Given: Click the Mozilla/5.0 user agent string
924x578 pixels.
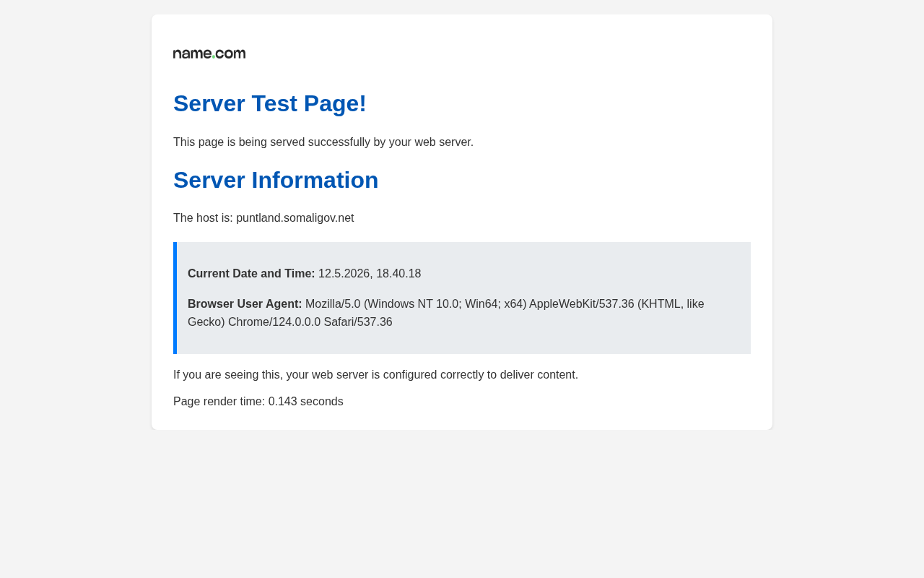Looking at the screenshot, I should (445, 313).
